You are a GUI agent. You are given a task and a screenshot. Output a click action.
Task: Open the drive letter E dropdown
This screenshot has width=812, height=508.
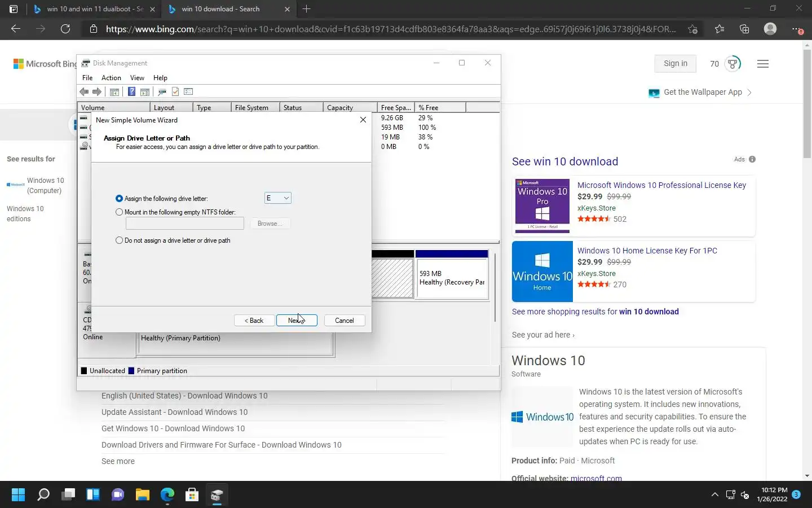coord(277,198)
